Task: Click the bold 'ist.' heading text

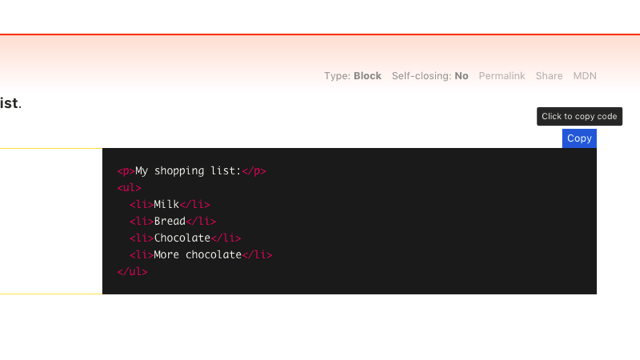Action: click(11, 103)
